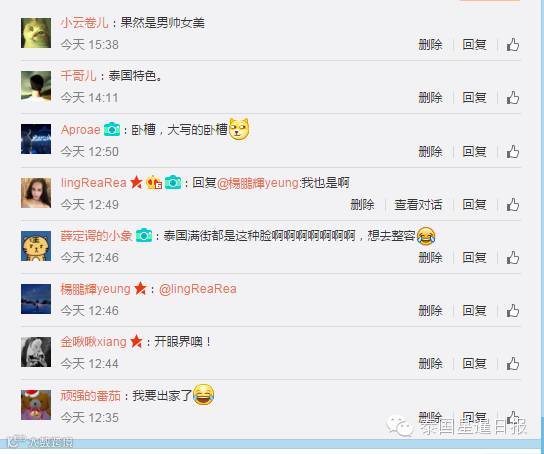Click camera badge beside 薛定谔的小象
The image size is (544, 454).
point(144,235)
